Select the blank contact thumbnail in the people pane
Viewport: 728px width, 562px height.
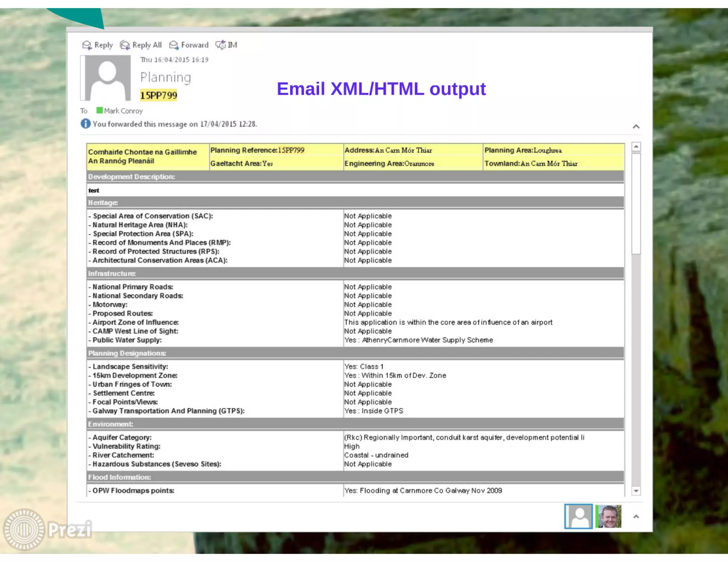[578, 516]
